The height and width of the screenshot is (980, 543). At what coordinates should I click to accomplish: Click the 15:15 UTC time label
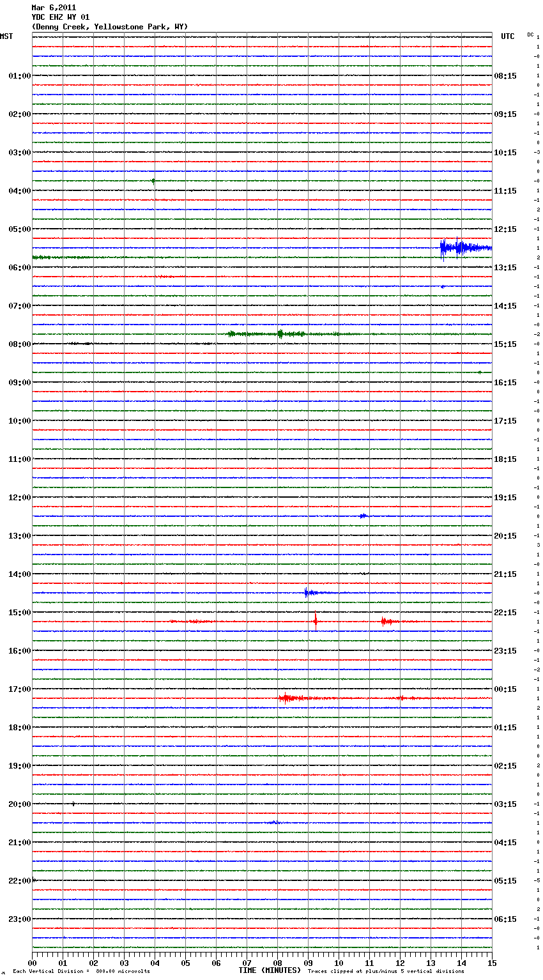click(505, 344)
